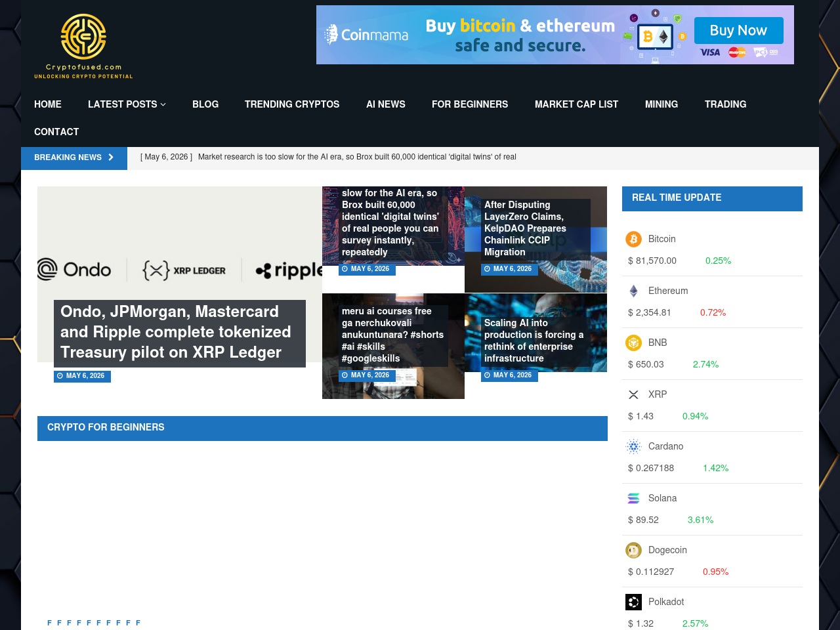Open the AI News section
Image resolution: width=840 pixels, height=630 pixels.
coord(386,104)
